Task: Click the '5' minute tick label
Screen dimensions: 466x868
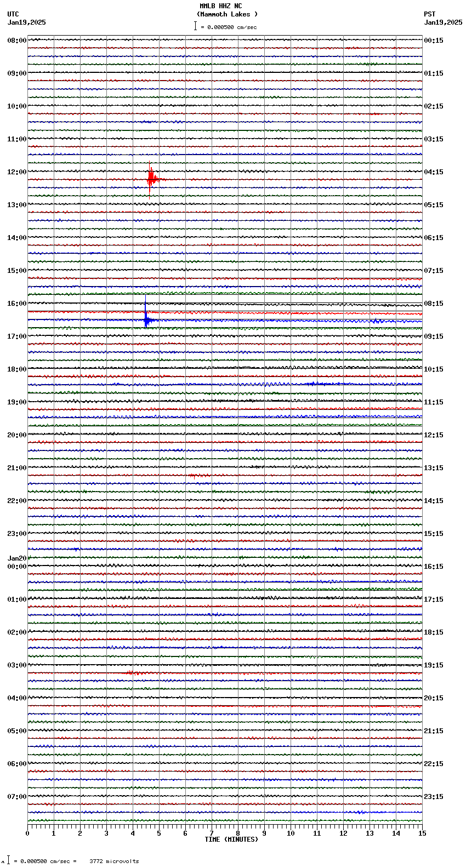Action: point(159,833)
